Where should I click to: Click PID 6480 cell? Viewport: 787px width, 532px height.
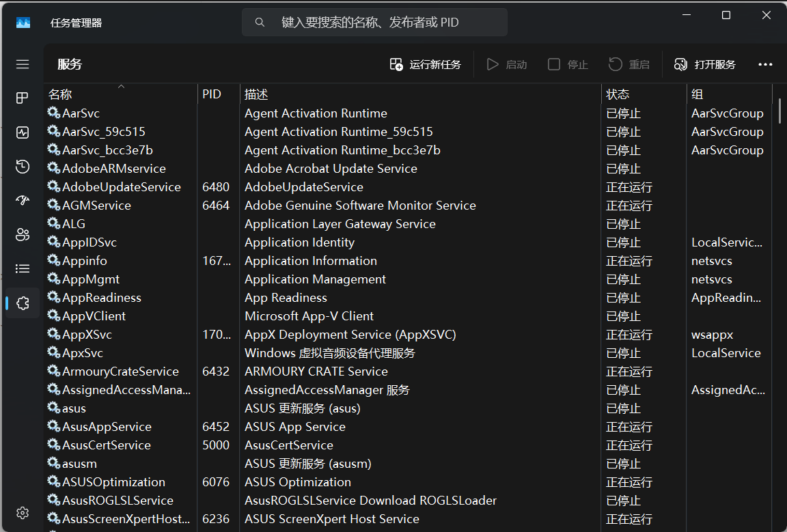pyautogui.click(x=216, y=186)
